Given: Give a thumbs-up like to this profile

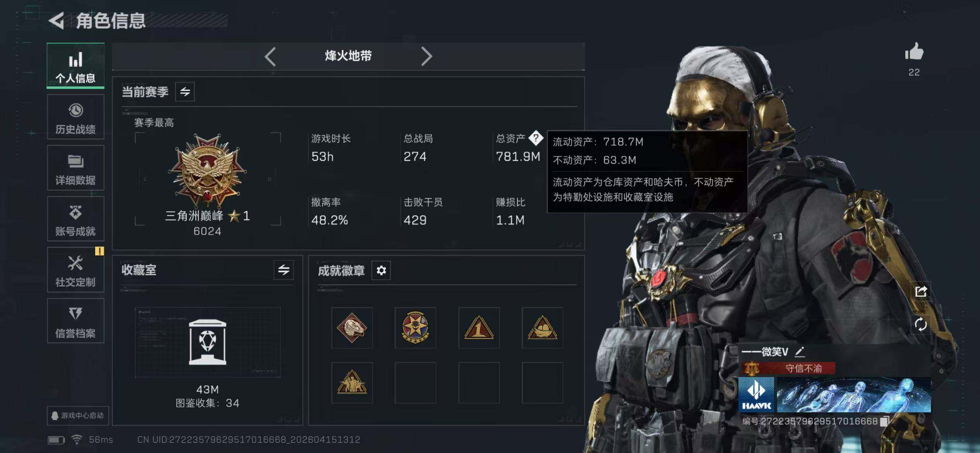Looking at the screenshot, I should (914, 52).
